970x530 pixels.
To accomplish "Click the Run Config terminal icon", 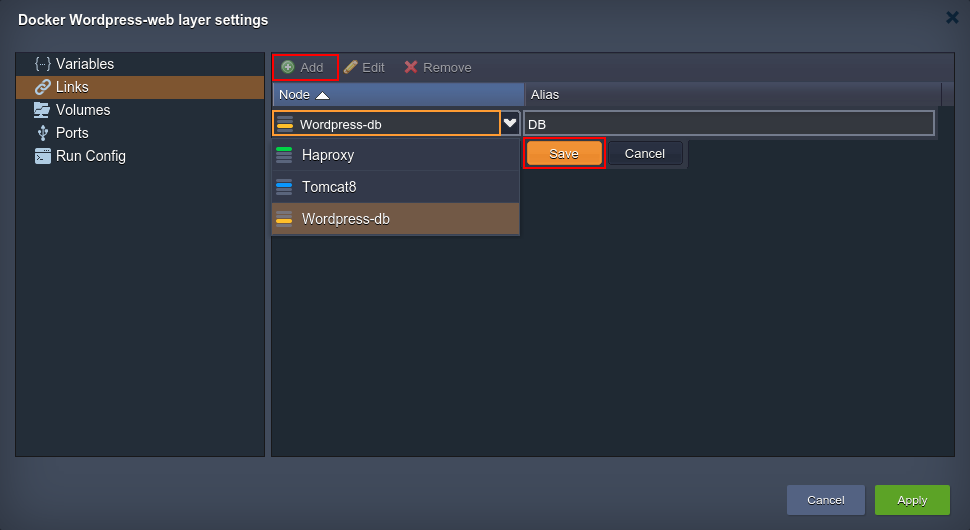I will click(43, 156).
